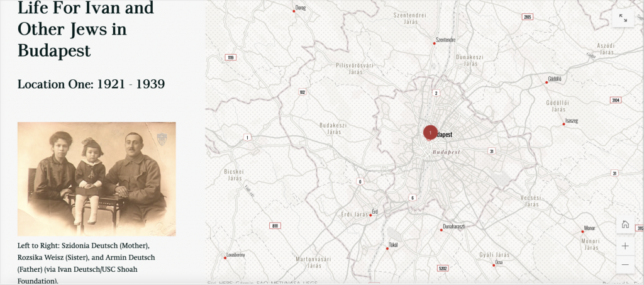
Task: Click the road 3104 shield label
Action: 615,100
